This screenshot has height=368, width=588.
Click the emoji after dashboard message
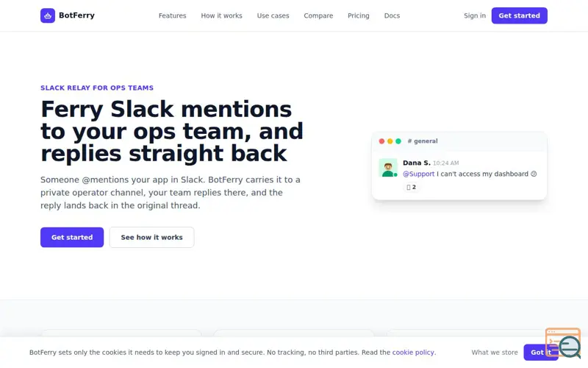click(534, 174)
